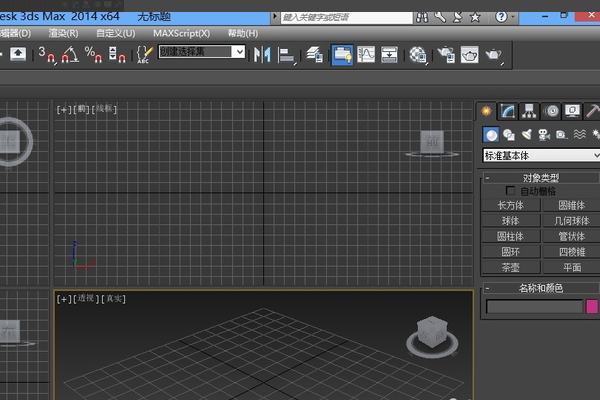
Task: Click the 茶壶 button
Action: pyautogui.click(x=511, y=267)
